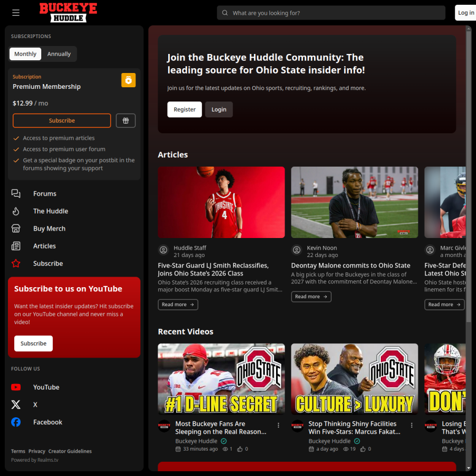The image size is (476, 476).
Task: Click the Articles newspaper icon
Action: point(16,246)
